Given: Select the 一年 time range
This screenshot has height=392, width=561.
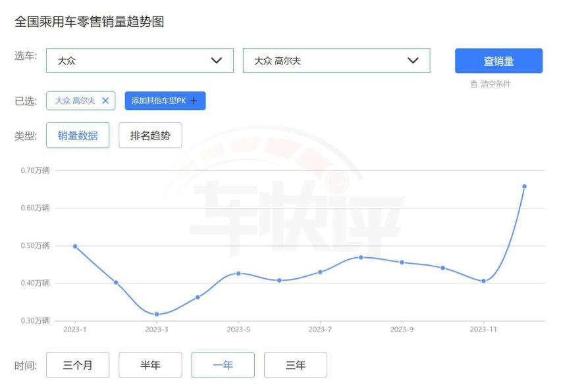Looking at the screenshot, I should pos(223,365).
